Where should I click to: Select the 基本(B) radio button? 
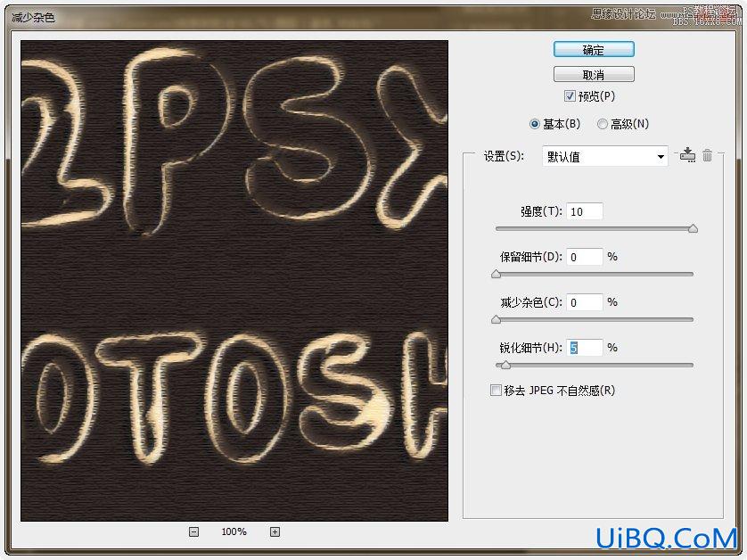(x=535, y=124)
